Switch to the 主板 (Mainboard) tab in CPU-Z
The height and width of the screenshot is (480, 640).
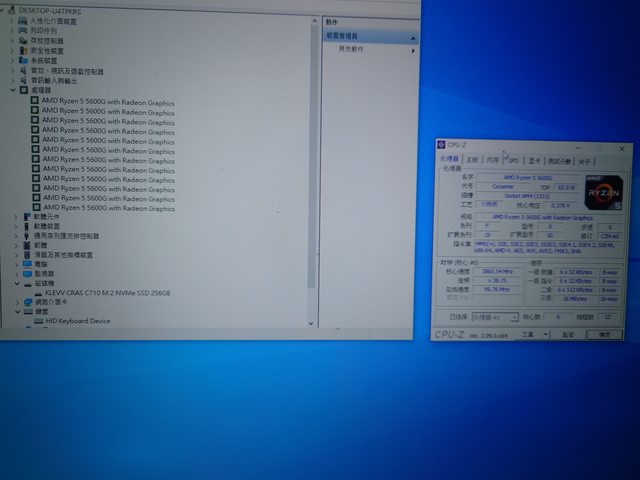pyautogui.click(x=472, y=160)
